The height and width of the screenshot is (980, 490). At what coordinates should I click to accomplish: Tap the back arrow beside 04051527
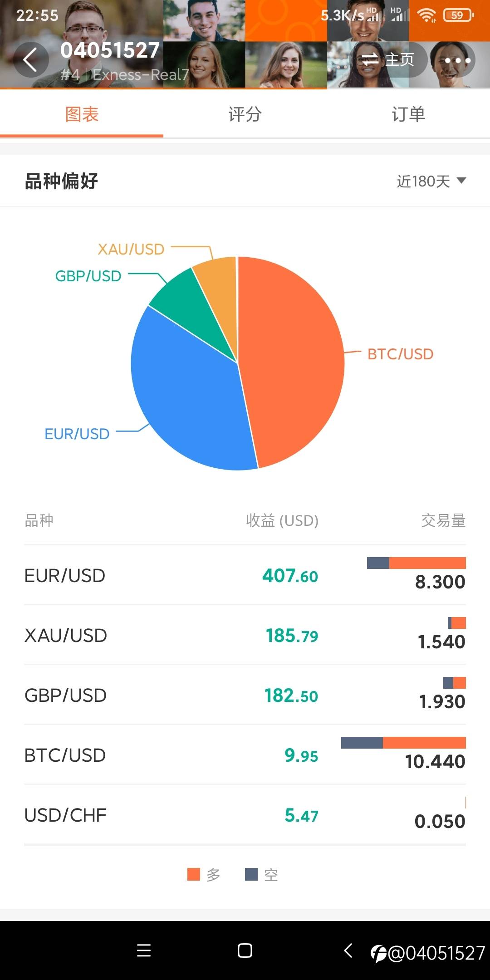point(31,60)
